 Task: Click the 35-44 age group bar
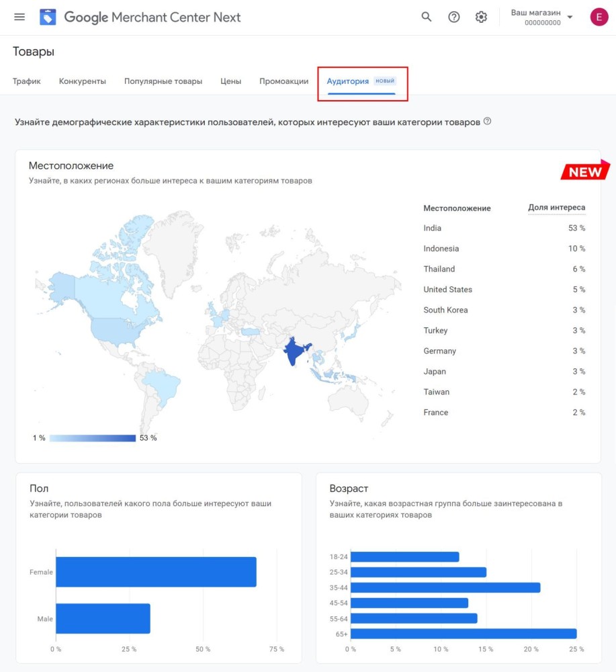tap(445, 587)
